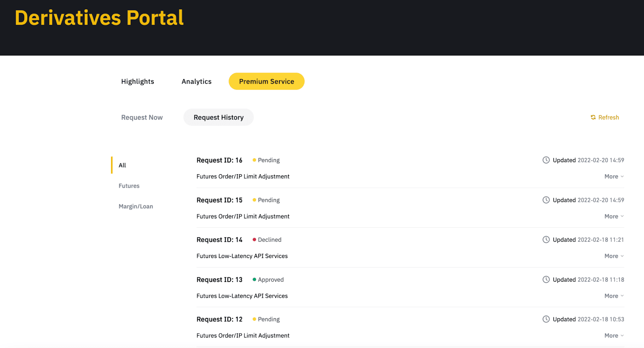Click the clock icon for Request ID: 12

pyautogui.click(x=546, y=319)
